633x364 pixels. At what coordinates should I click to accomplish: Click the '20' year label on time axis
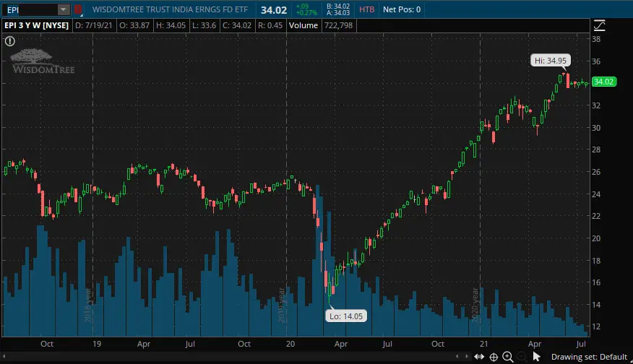290,344
